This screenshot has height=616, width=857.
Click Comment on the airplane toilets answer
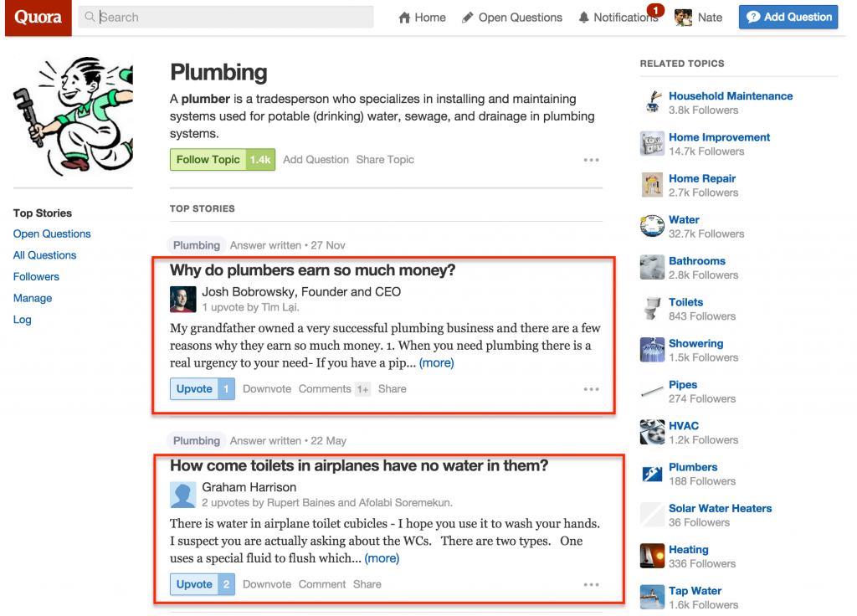point(322,584)
